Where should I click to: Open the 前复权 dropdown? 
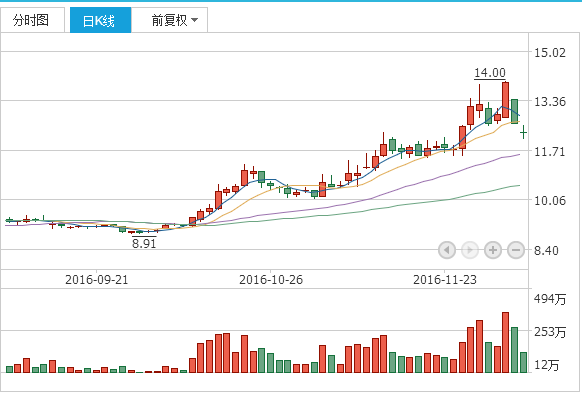[170, 20]
